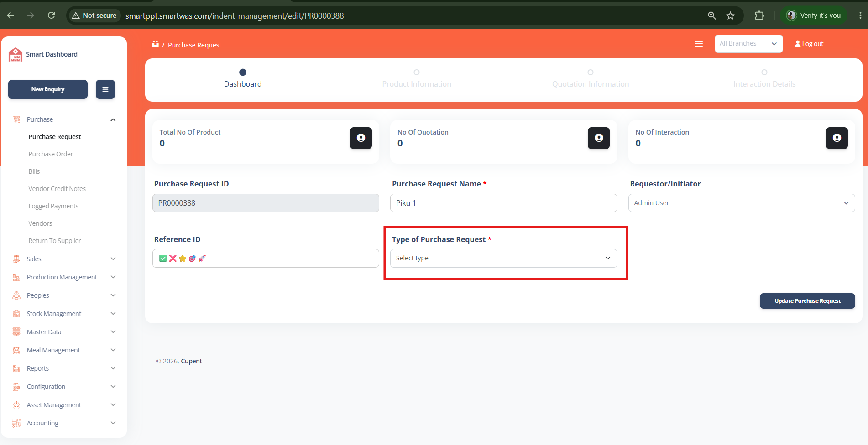This screenshot has width=868, height=445.
Task: Click the Meal Management icon
Action: point(16,350)
